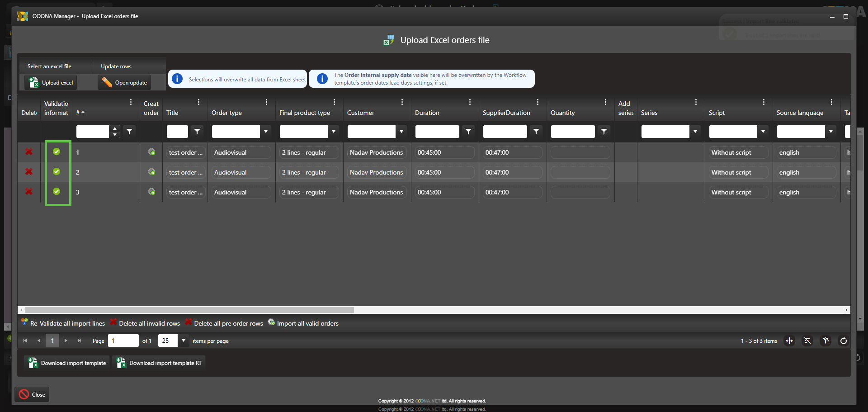
Task: Click the Upload excel button
Action: pos(51,83)
